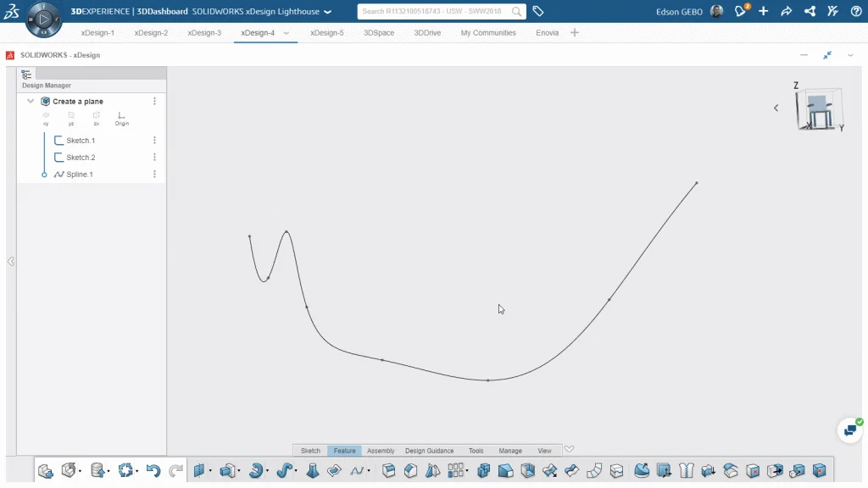Select the Boolean combine bodies tool

pos(484,471)
